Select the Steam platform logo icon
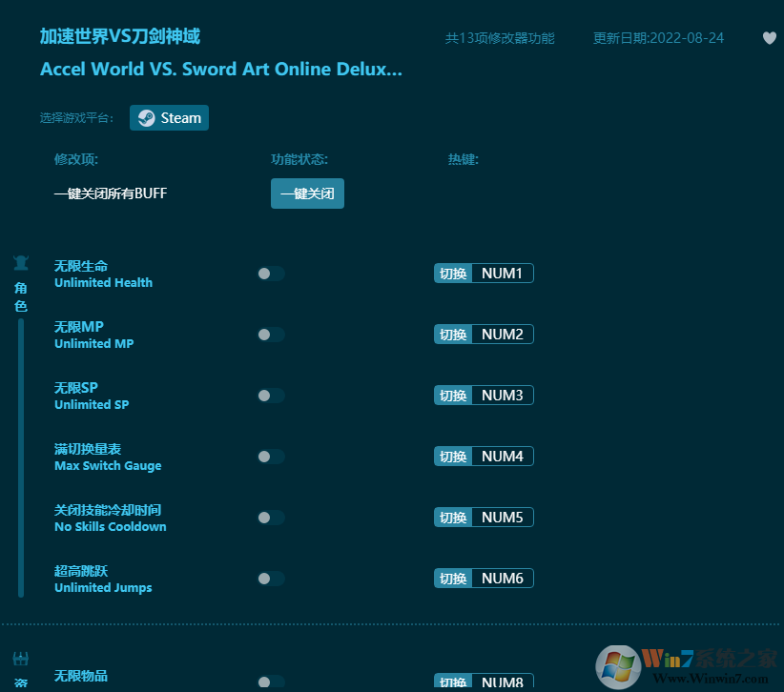Screen dimensions: 784x692 (x=146, y=117)
